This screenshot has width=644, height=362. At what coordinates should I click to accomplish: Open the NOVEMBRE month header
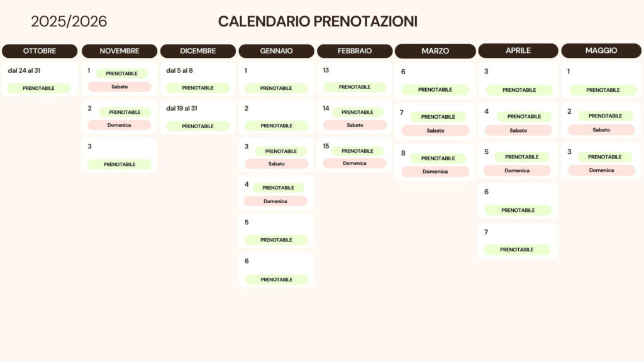[119, 51]
